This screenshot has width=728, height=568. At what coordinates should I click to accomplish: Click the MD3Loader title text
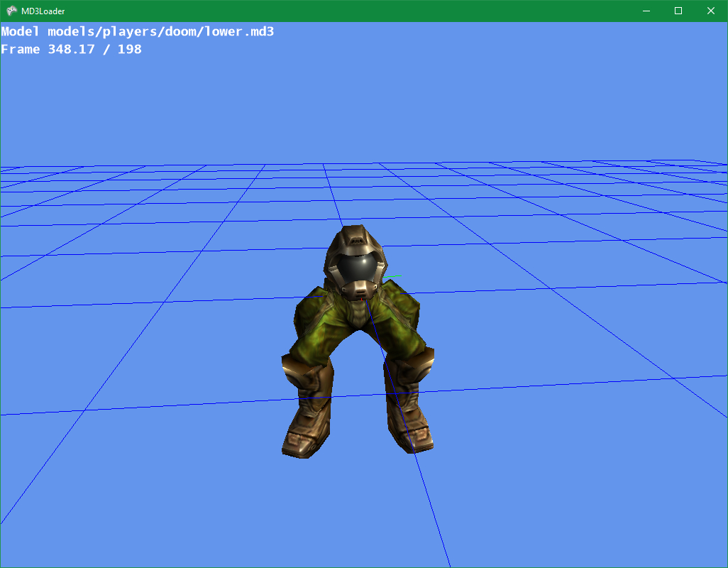pyautogui.click(x=43, y=11)
